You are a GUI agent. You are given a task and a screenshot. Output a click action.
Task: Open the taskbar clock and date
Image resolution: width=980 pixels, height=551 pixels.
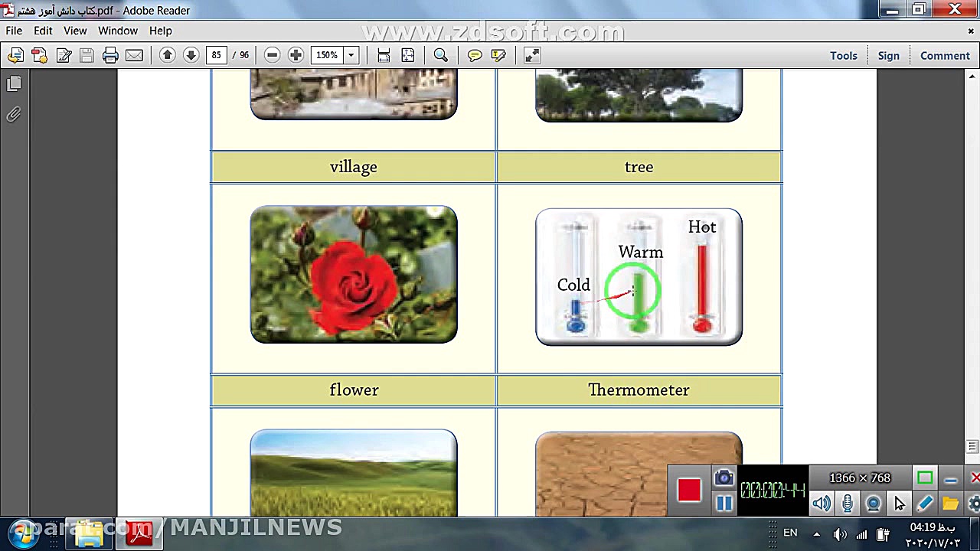tap(932, 535)
